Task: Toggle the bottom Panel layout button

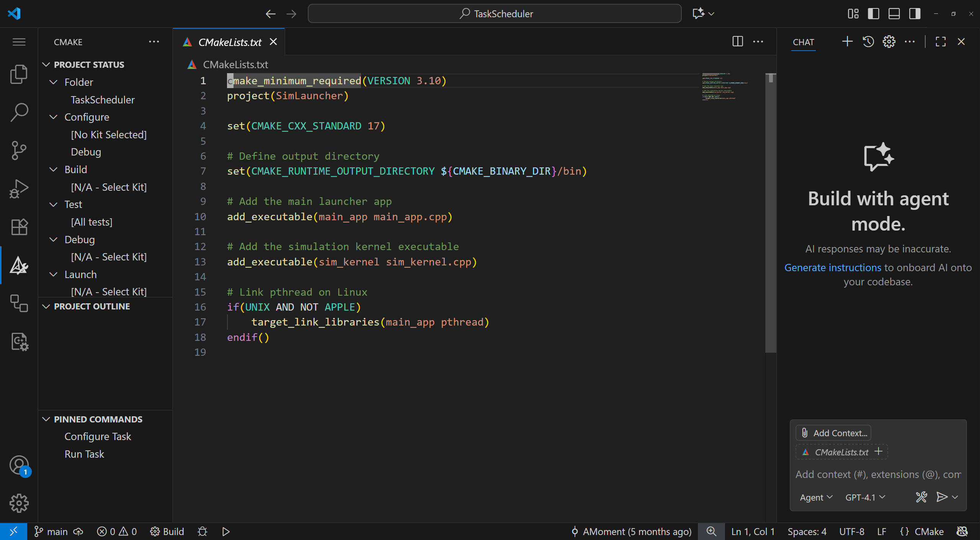Action: pos(894,14)
